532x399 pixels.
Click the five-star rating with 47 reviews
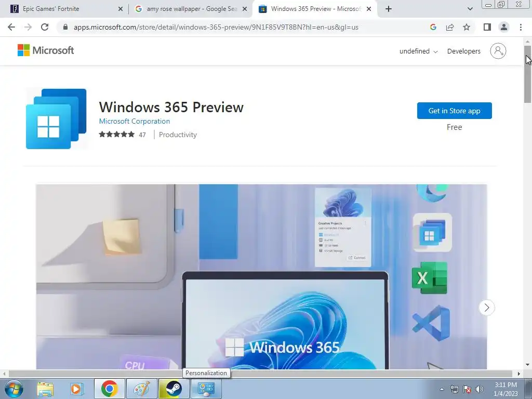tap(122, 135)
